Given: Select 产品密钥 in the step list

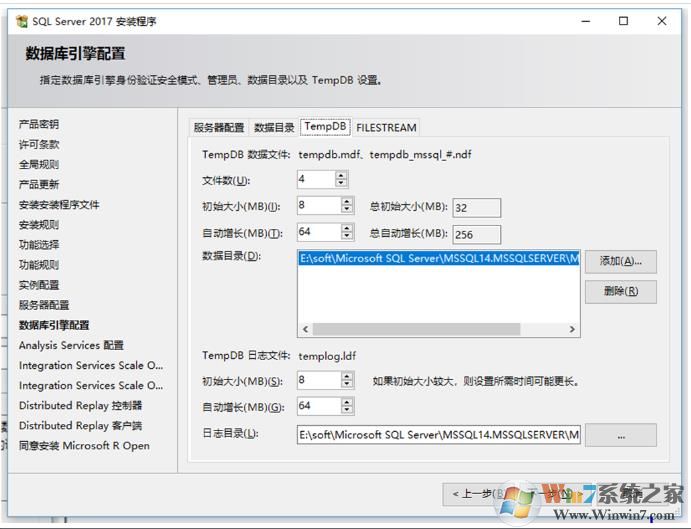Looking at the screenshot, I should click(39, 124).
